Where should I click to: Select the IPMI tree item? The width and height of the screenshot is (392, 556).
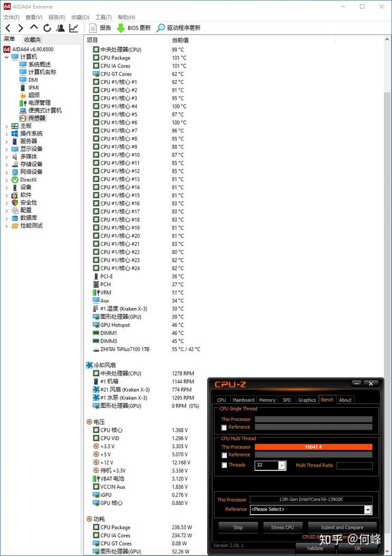tap(30, 88)
